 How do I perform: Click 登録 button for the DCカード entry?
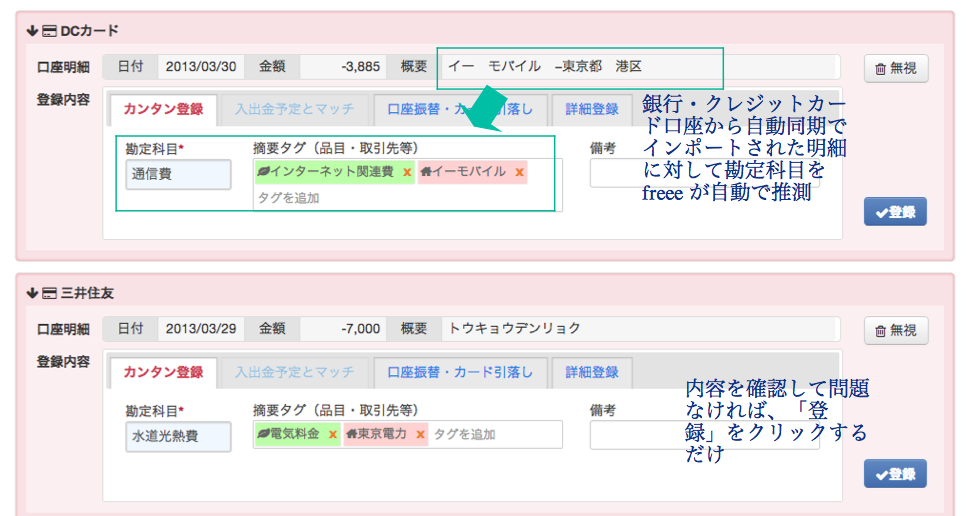[895, 212]
